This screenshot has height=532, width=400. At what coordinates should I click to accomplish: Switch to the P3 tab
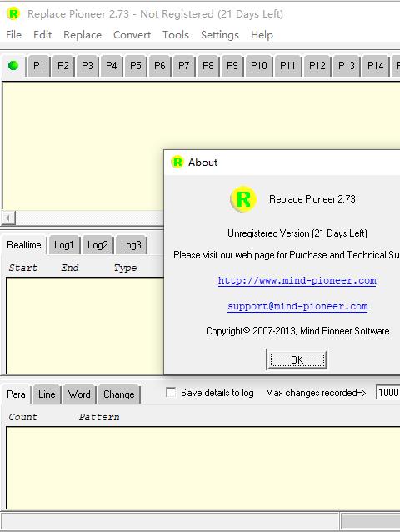click(x=87, y=66)
